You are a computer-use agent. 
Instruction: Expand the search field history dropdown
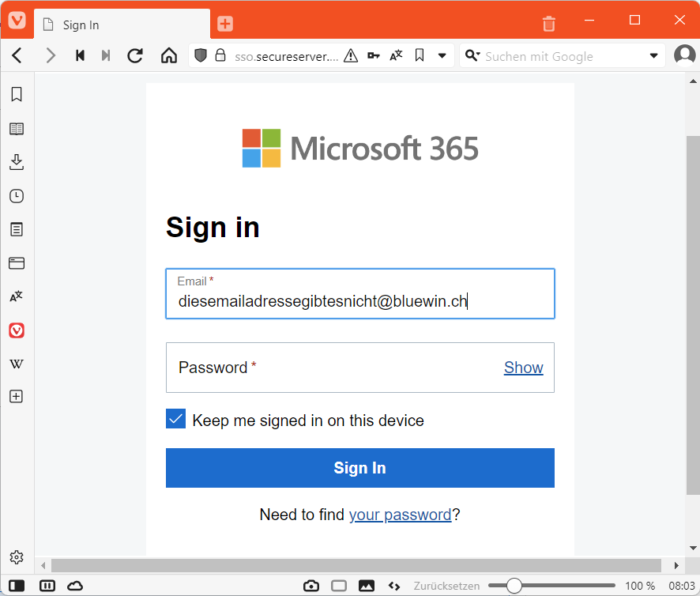653,56
